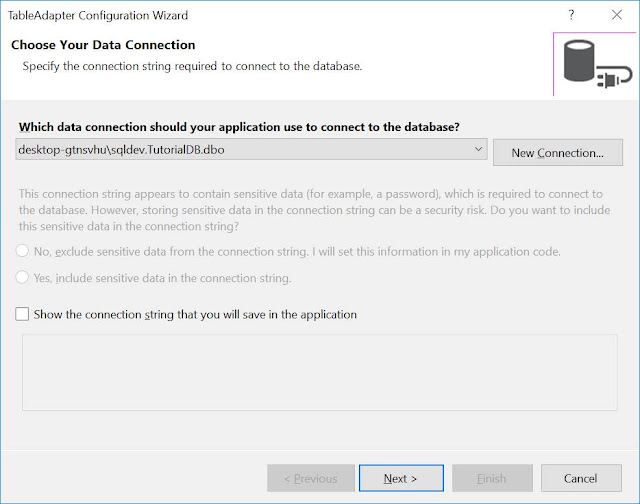Enable the 'Show the connection string' checkbox

click(22, 314)
